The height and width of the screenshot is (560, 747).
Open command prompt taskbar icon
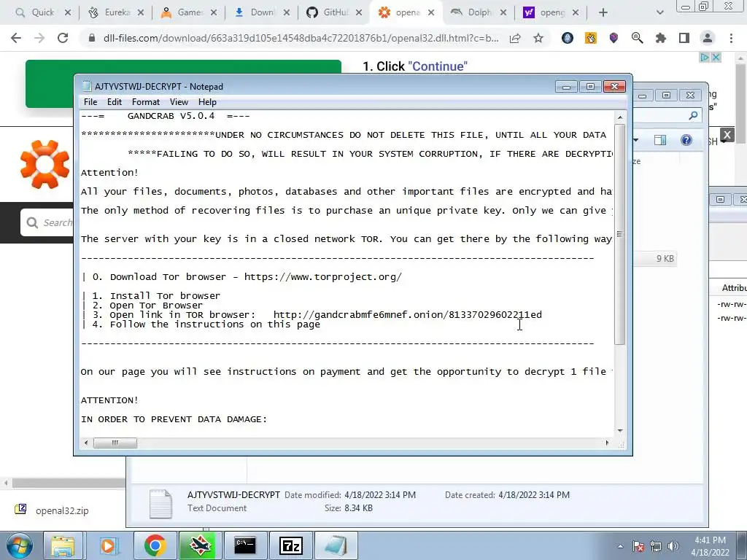pyautogui.click(x=245, y=545)
